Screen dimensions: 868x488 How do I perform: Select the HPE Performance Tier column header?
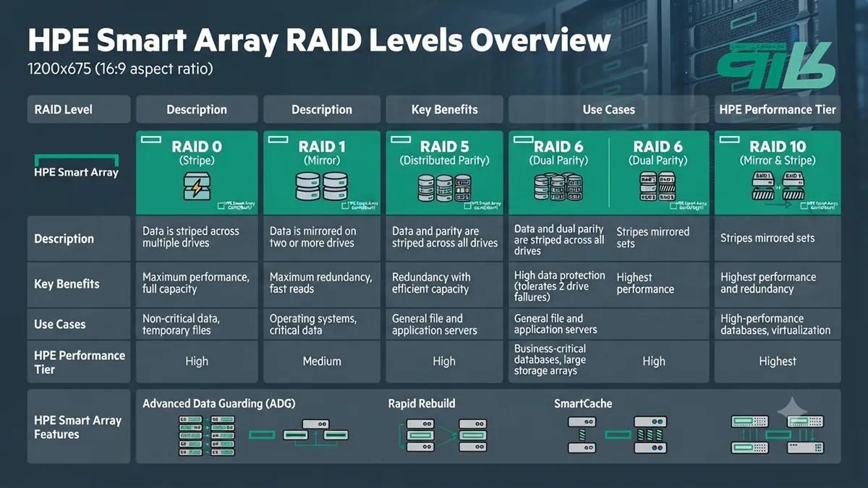[x=778, y=110]
